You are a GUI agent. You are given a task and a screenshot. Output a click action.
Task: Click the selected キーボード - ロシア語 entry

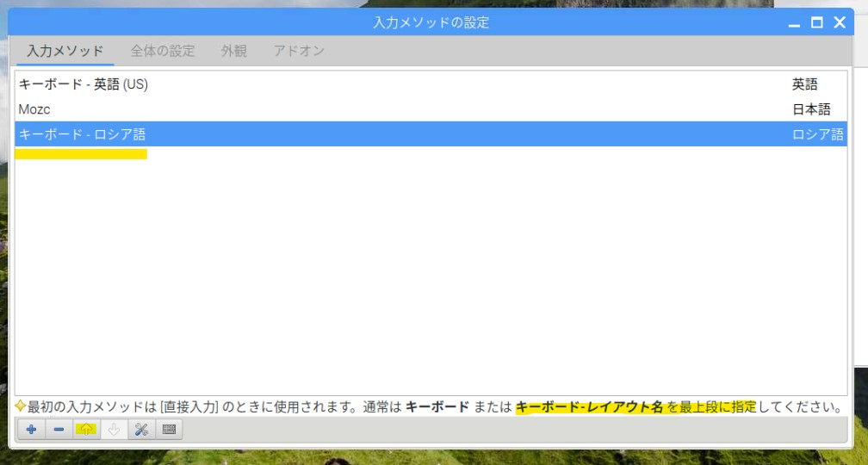point(83,134)
